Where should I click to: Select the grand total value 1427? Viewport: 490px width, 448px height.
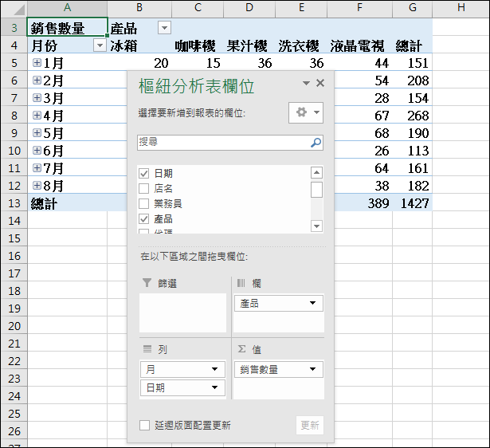(x=413, y=203)
